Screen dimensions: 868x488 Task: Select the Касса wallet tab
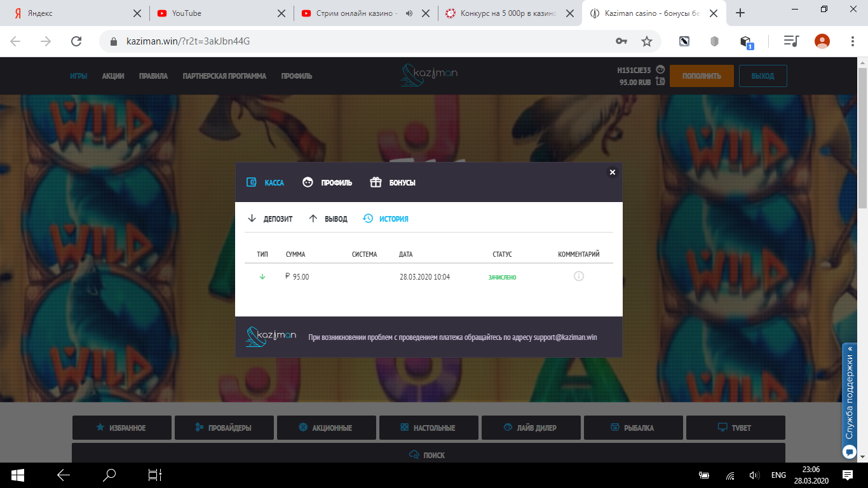coord(265,182)
